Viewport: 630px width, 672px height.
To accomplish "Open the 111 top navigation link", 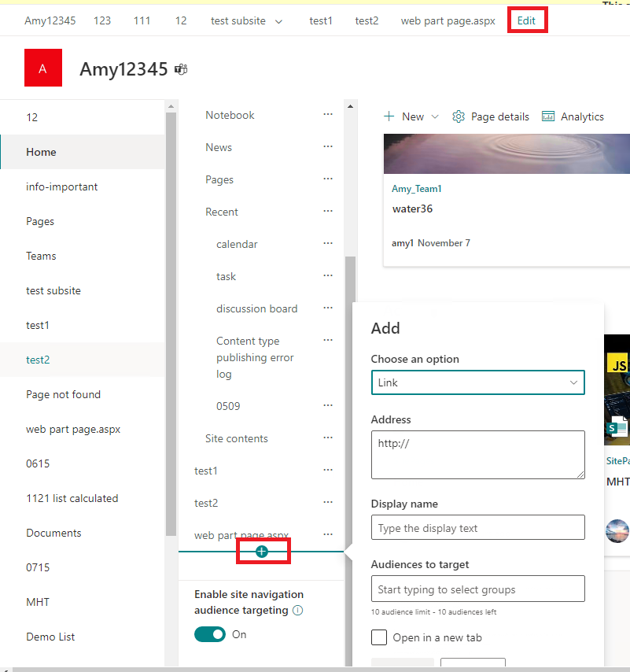I will [x=142, y=20].
